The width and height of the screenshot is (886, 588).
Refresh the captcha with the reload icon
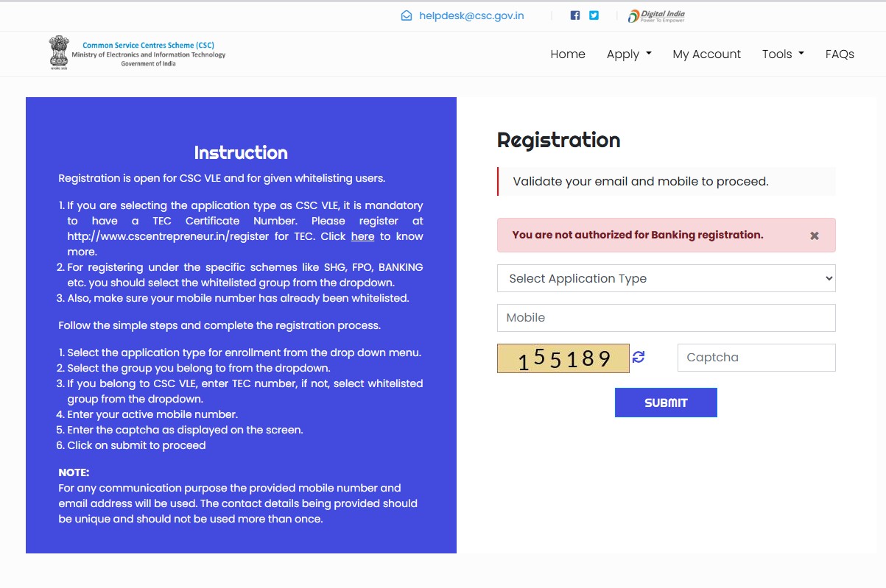[x=639, y=357]
